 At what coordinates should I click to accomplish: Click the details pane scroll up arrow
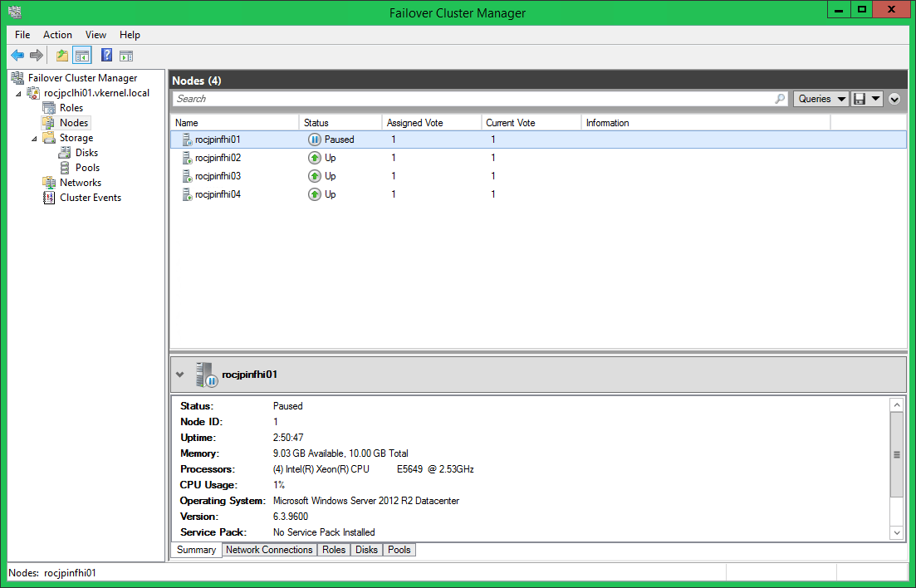pos(897,405)
